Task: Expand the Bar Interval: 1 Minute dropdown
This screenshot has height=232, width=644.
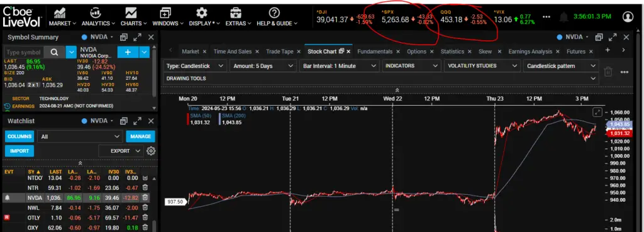Action: [339, 65]
